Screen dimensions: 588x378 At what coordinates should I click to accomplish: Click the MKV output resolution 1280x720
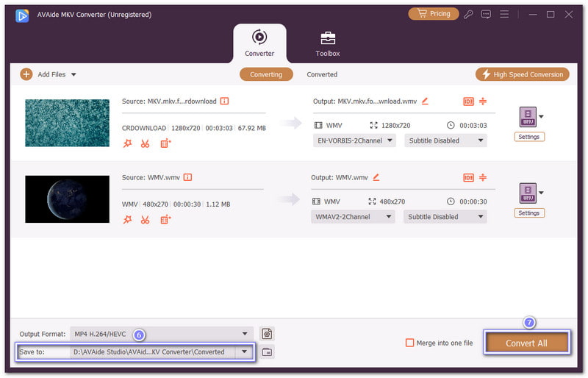(395, 126)
